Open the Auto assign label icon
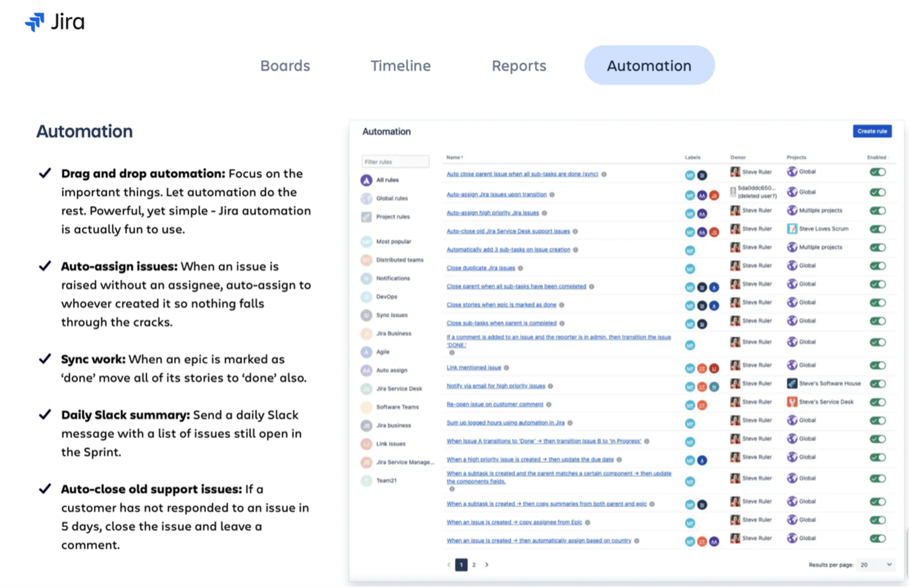Screen dimensions: 909x588 (367, 370)
